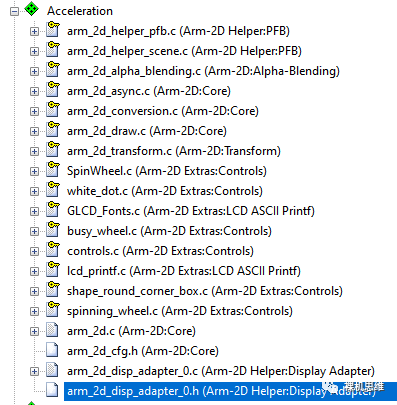Click the key file icon for spinning_wheel.c
Image resolution: width=397 pixels, height=405 pixels.
point(53,309)
